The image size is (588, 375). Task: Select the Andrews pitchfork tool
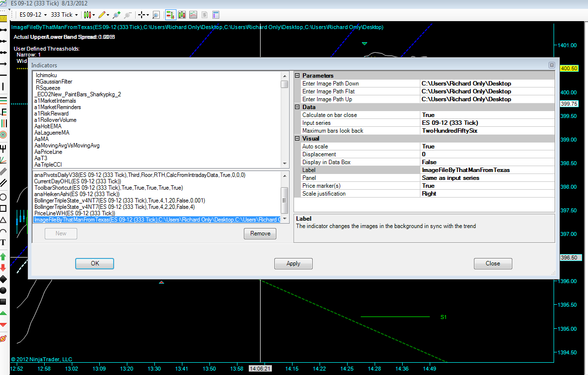(x=3, y=148)
